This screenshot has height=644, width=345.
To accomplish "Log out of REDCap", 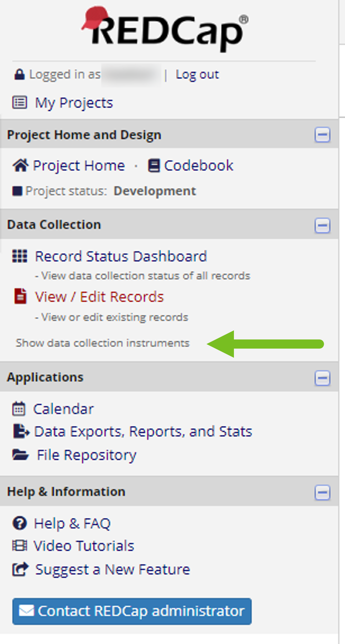I will (197, 75).
